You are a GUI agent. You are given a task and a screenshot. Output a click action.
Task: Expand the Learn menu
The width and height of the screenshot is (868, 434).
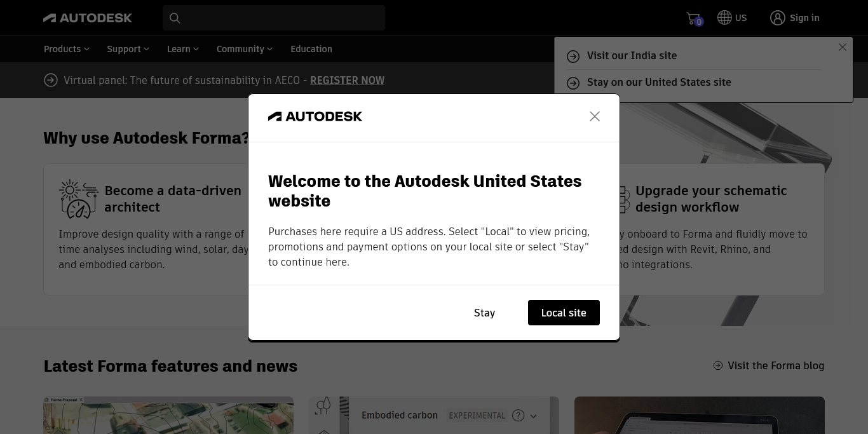tap(183, 49)
